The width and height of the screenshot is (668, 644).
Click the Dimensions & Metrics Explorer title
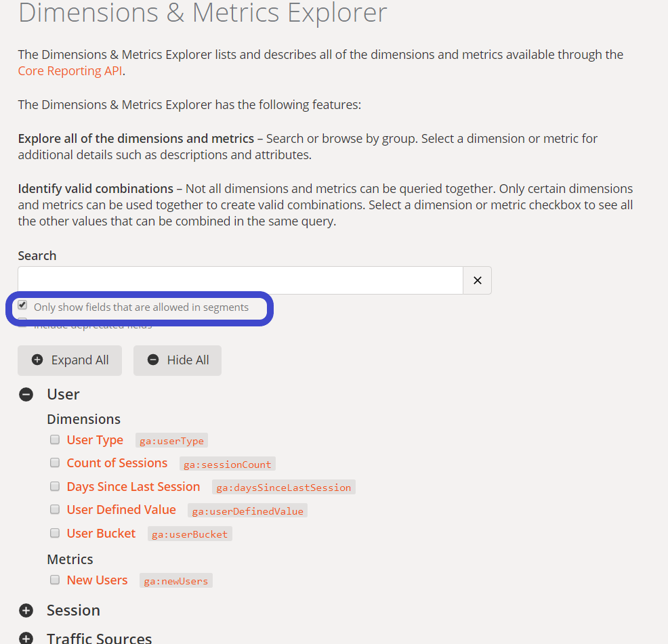coord(203,13)
